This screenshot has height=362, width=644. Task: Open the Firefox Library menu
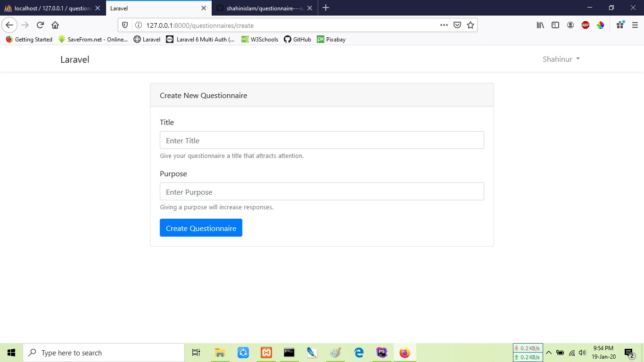(540, 25)
